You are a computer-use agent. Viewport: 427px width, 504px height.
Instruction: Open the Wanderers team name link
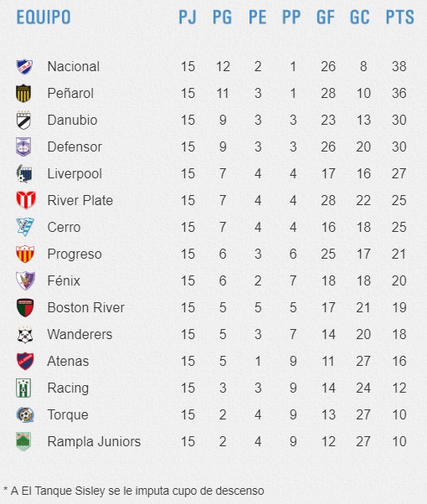coord(80,334)
